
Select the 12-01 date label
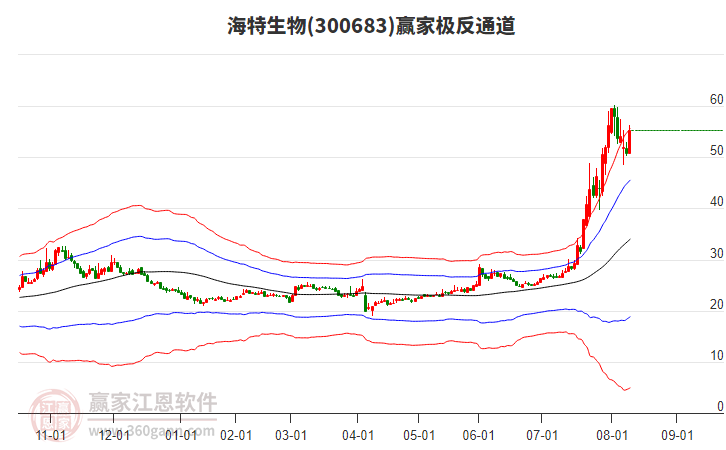tap(114, 436)
